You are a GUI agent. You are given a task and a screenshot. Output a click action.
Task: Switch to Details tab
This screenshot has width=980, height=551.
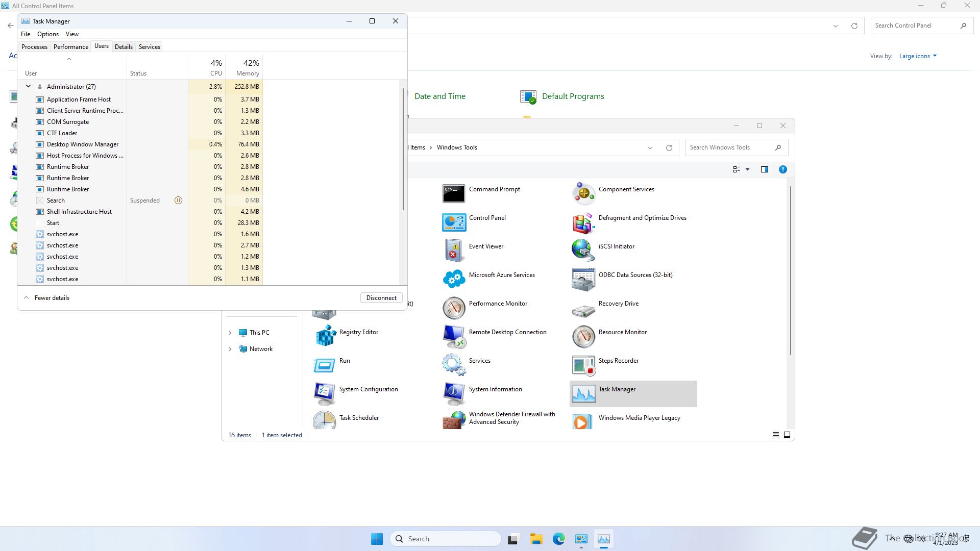coord(124,47)
